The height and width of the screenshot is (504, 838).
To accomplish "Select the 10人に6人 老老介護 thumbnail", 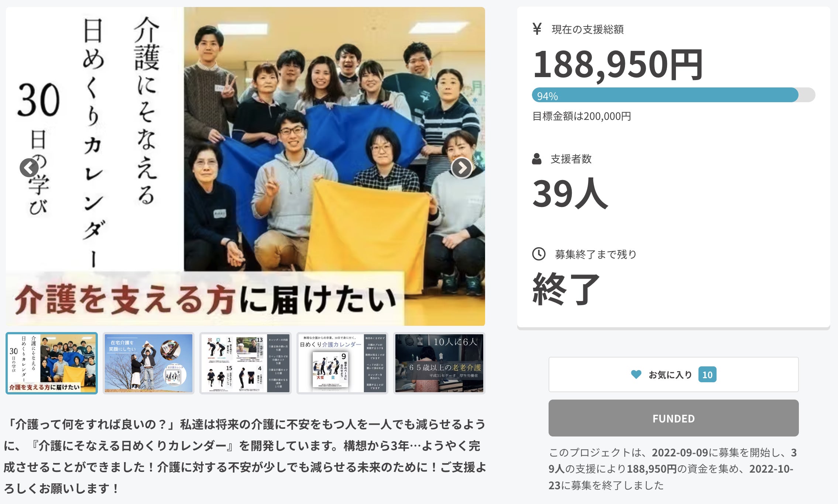I will coord(439,363).
